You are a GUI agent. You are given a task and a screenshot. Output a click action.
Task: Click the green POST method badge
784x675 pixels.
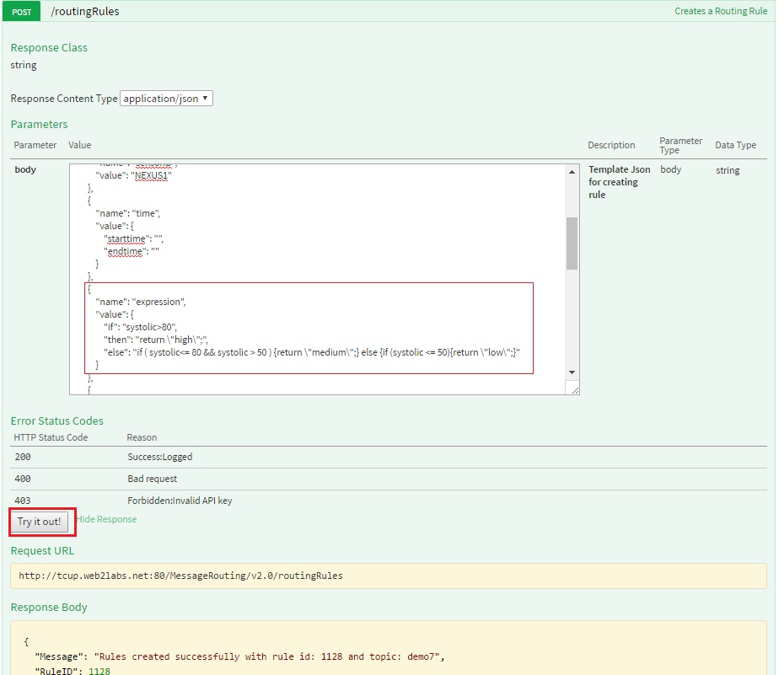tap(22, 12)
